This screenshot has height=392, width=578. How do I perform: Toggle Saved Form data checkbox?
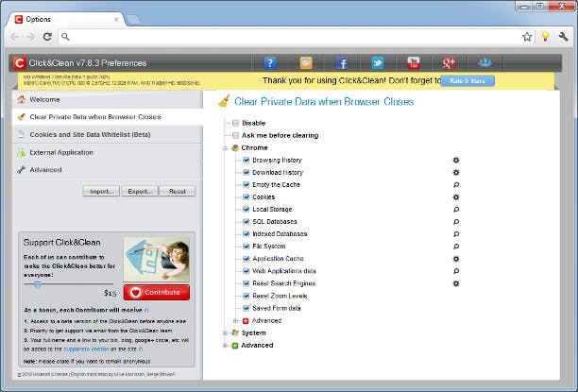click(246, 308)
